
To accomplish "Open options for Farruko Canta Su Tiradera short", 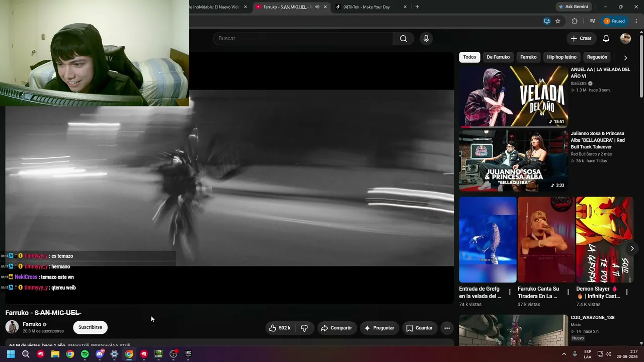I will tap(568, 292).
